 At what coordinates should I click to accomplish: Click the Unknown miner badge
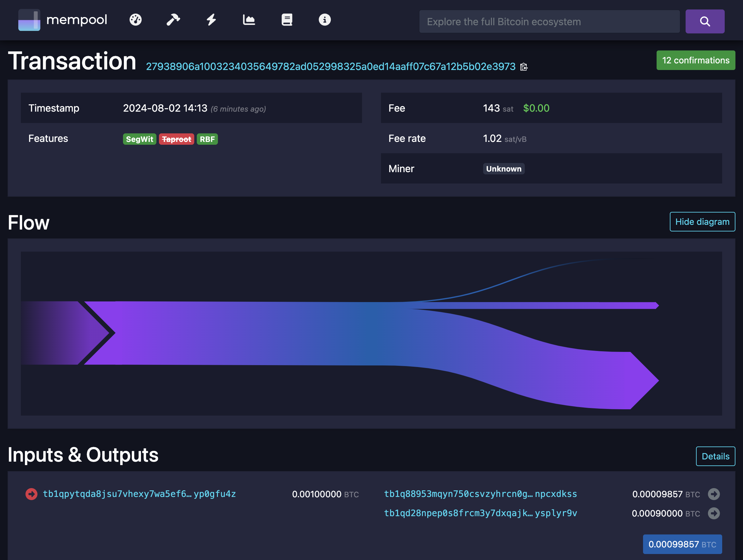[x=504, y=169]
